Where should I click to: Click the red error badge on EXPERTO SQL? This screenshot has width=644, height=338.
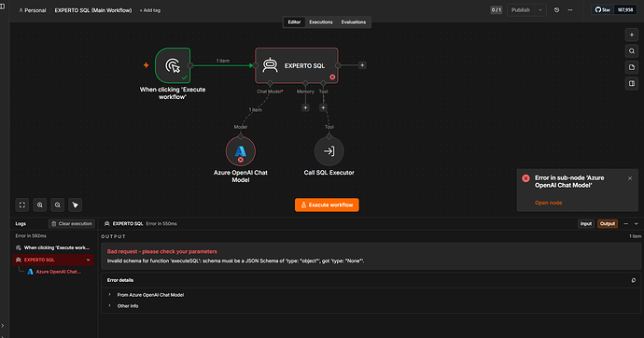coord(332,77)
